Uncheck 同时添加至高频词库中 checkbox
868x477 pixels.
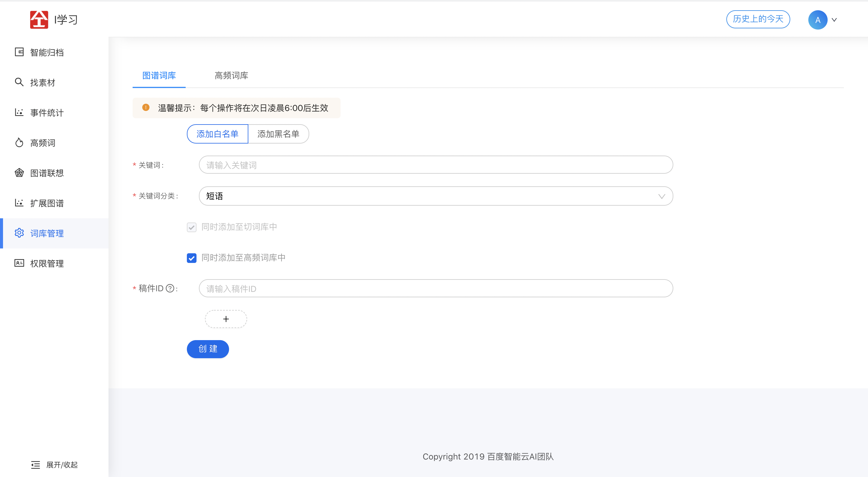pos(191,258)
